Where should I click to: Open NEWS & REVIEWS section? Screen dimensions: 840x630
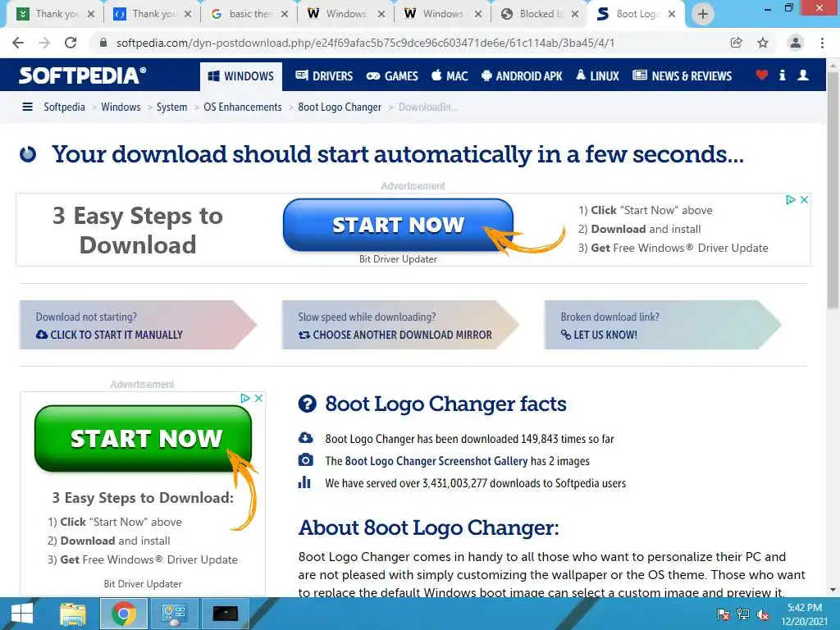pyautogui.click(x=682, y=76)
